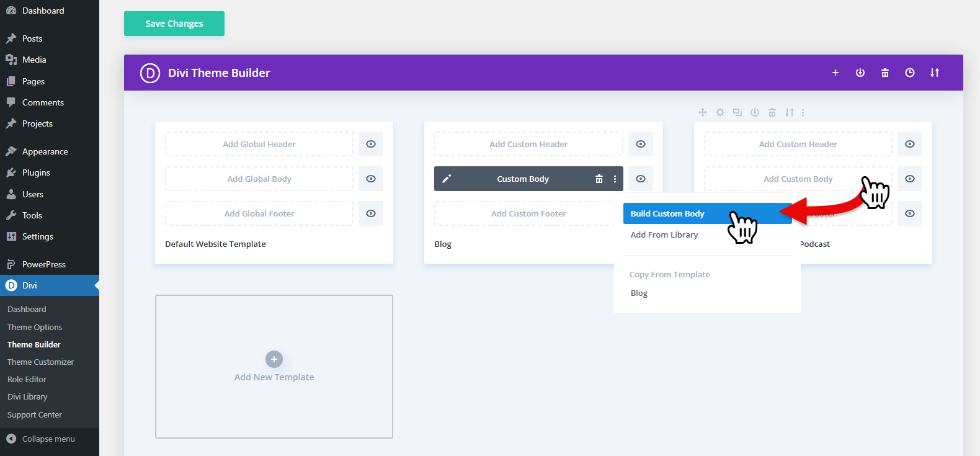980x456 pixels.
Task: Go to Posts in the admin sidebar
Action: pos(50,38)
